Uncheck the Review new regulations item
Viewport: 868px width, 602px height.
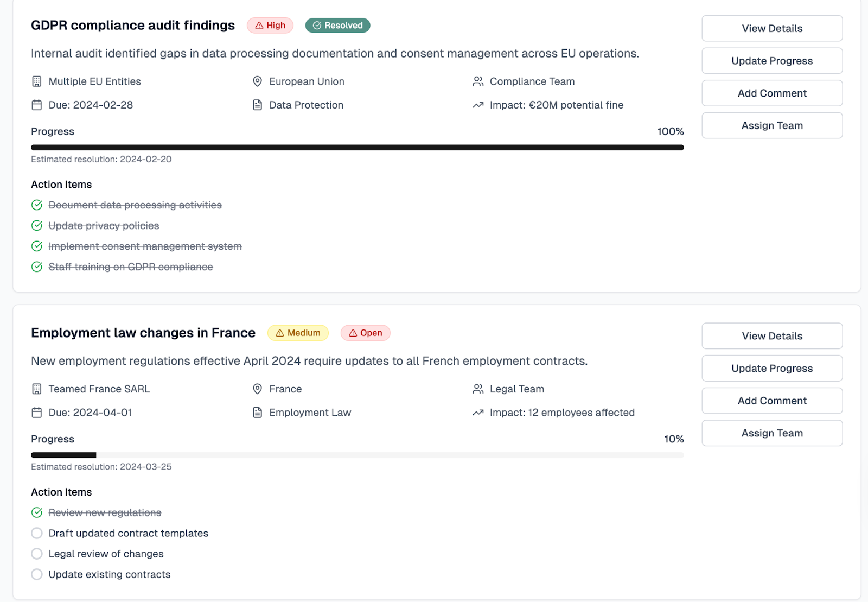(x=36, y=512)
